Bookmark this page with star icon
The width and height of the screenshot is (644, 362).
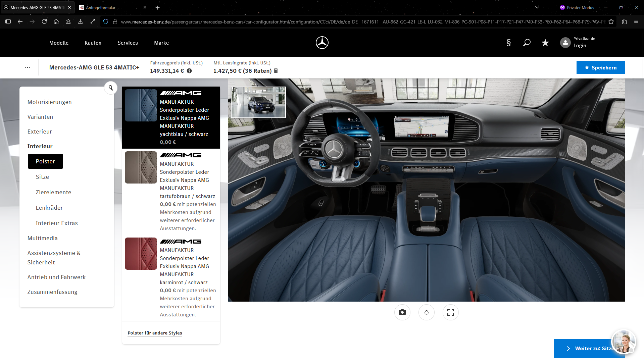pos(611,21)
